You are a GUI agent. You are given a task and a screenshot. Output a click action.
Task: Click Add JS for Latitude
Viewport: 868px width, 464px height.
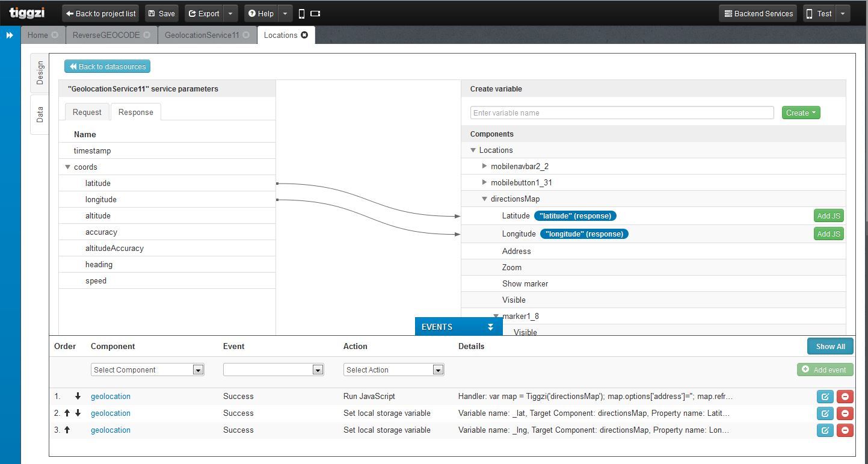click(828, 216)
